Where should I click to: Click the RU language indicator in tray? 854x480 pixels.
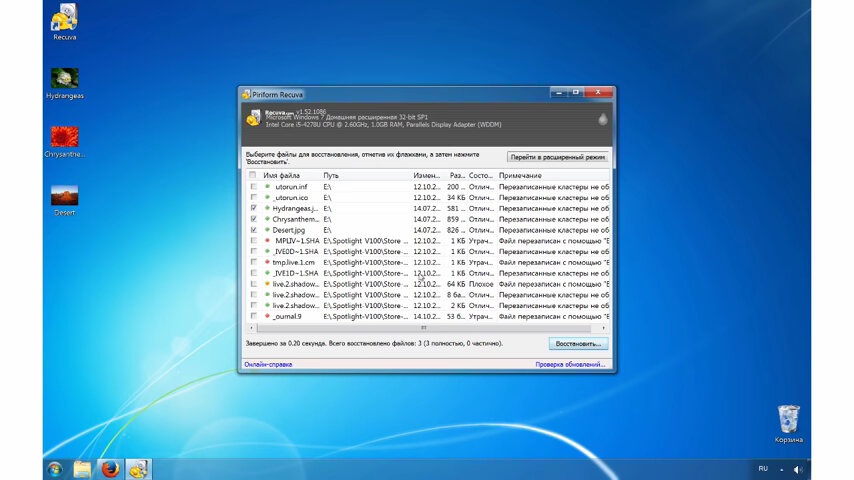[763, 469]
